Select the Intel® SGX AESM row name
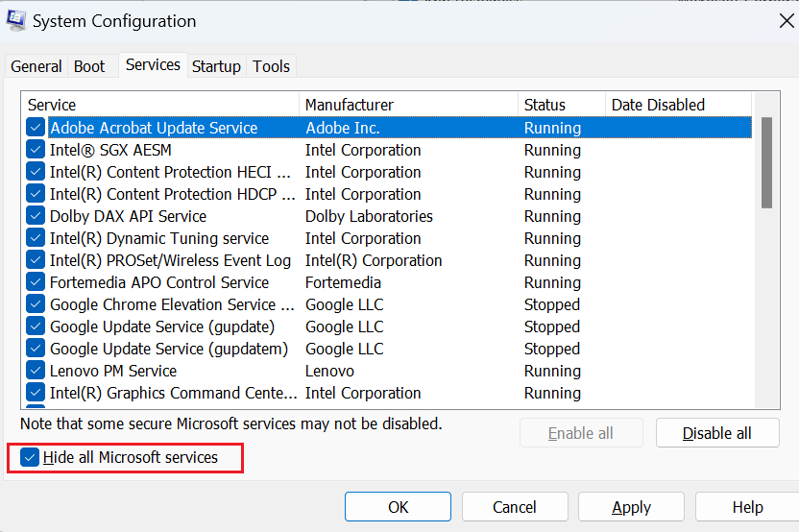The image size is (799, 532). [110, 150]
